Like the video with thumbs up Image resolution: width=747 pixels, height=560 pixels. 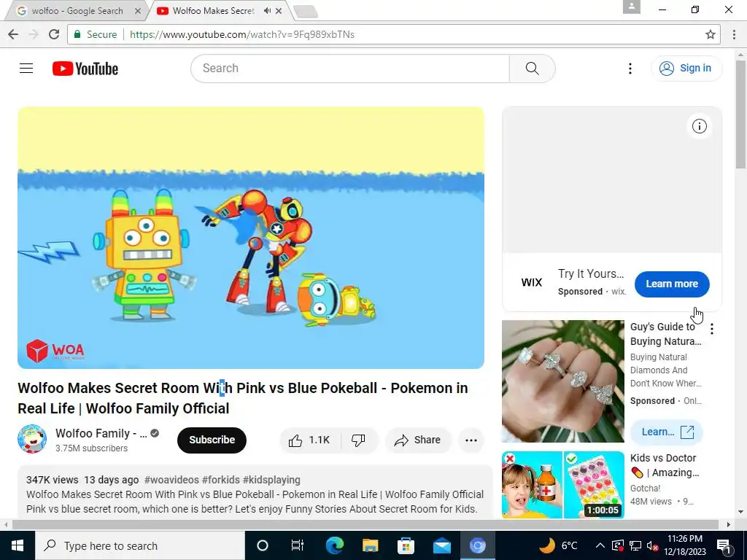[309, 440]
